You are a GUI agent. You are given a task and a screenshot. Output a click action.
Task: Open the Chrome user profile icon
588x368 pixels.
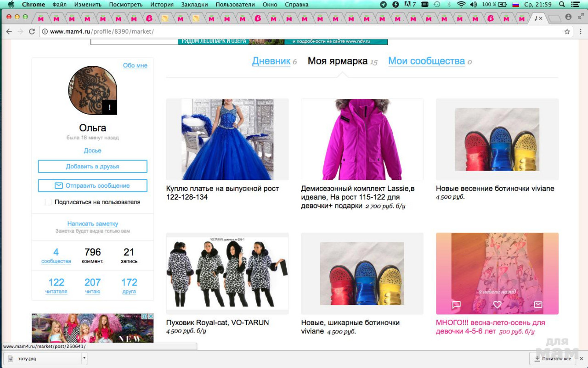(x=568, y=17)
